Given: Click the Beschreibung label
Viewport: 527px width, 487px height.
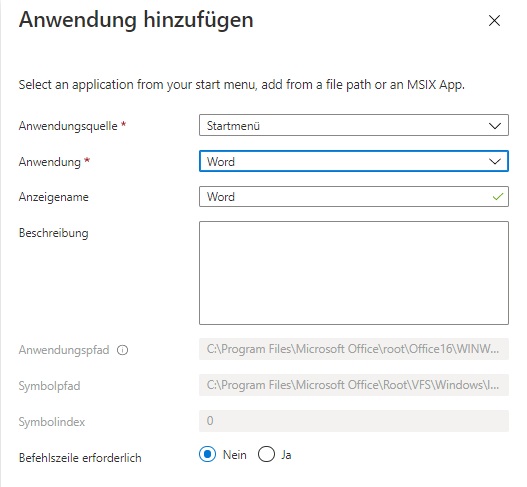Looking at the screenshot, I should coord(53,233).
